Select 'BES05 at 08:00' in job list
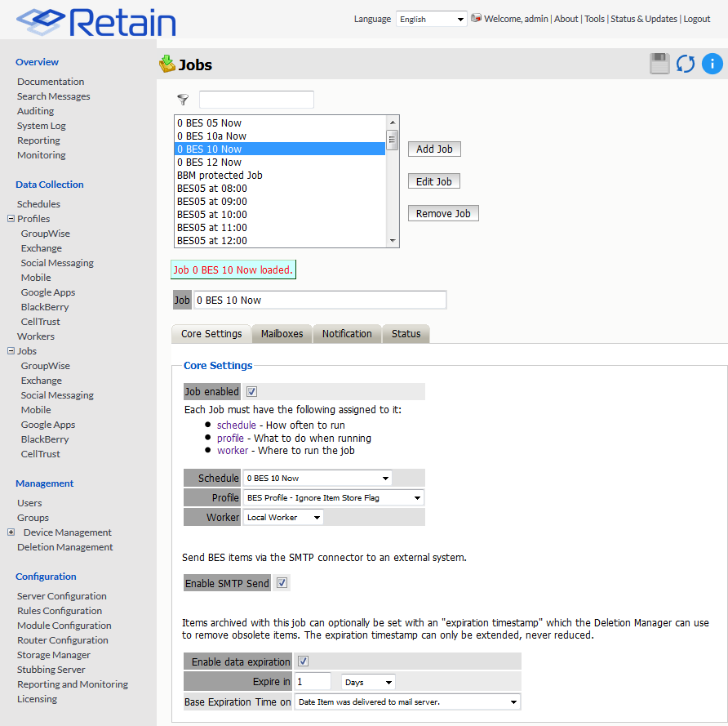Viewport: 728px width, 726px height. (x=280, y=188)
